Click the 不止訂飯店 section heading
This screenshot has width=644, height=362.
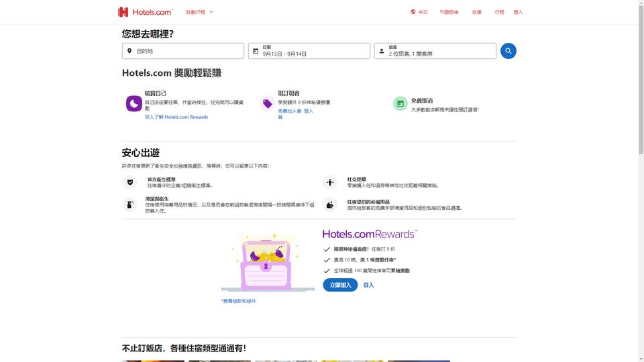(x=184, y=348)
